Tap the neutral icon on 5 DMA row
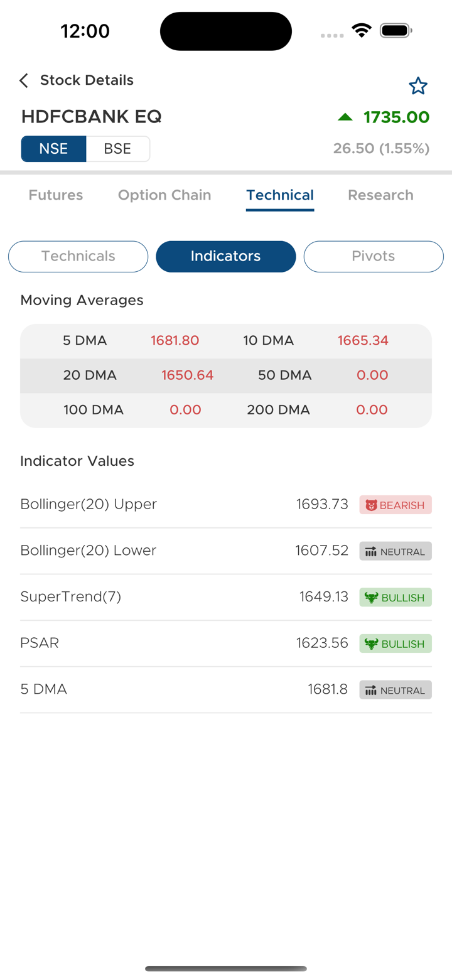The height and width of the screenshot is (980, 452). pos(371,691)
